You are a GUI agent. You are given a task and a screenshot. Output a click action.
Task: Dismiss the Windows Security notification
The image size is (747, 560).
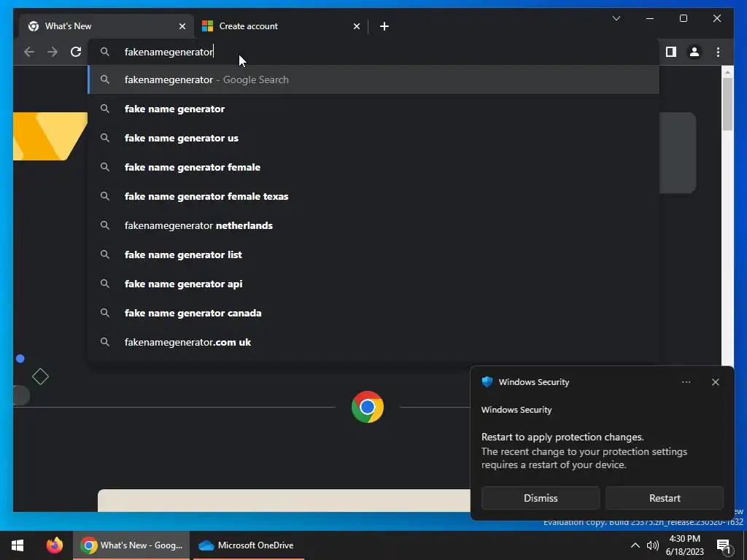pyautogui.click(x=541, y=498)
